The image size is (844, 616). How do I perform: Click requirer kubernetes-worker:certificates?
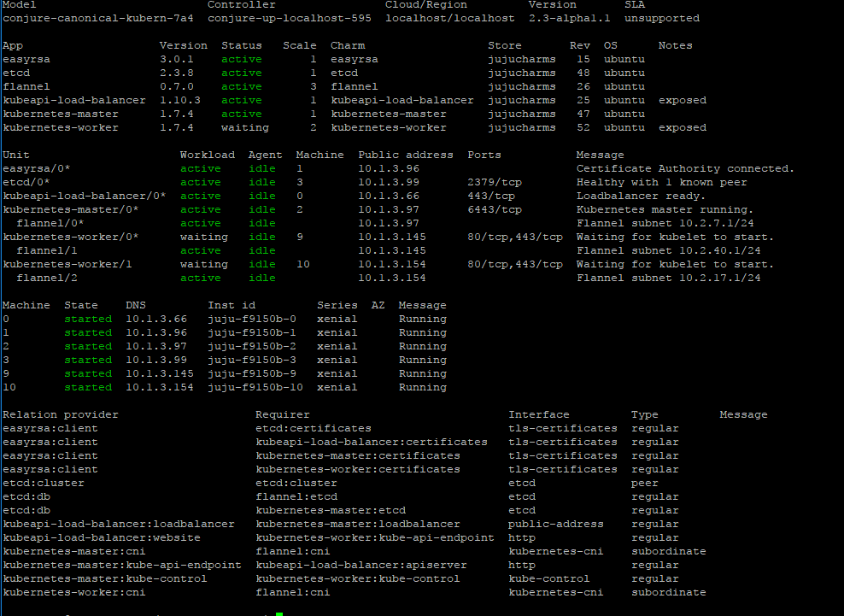click(x=358, y=470)
